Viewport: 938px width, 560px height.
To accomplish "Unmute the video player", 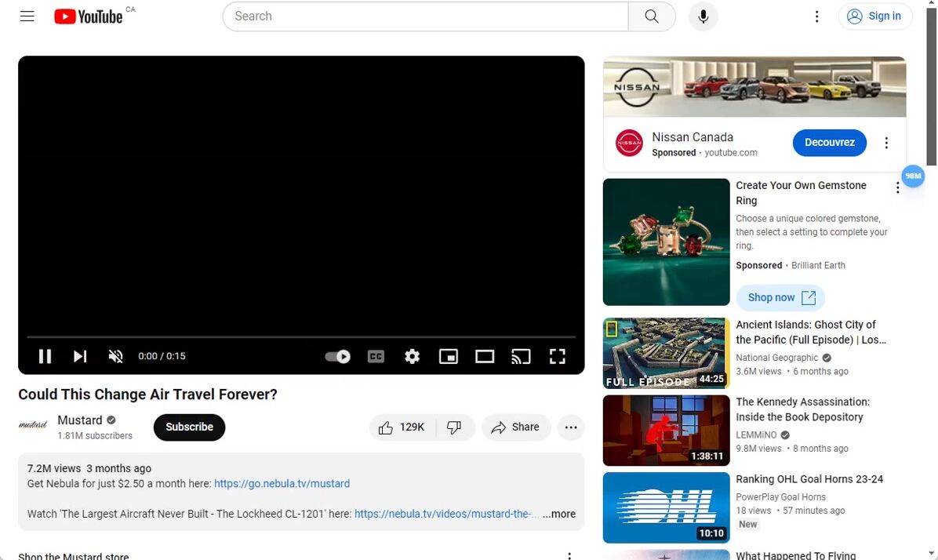I will tap(115, 356).
